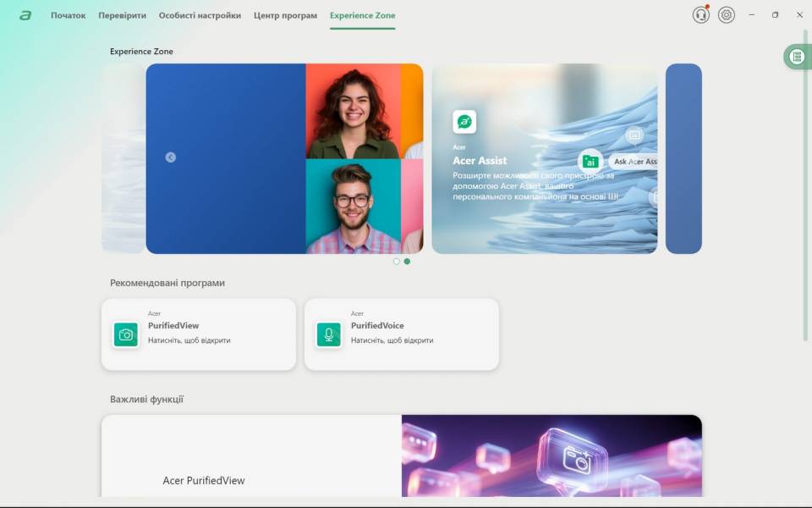Click the PurifiedView camera icon
The height and width of the screenshot is (508, 812).
pos(126,335)
